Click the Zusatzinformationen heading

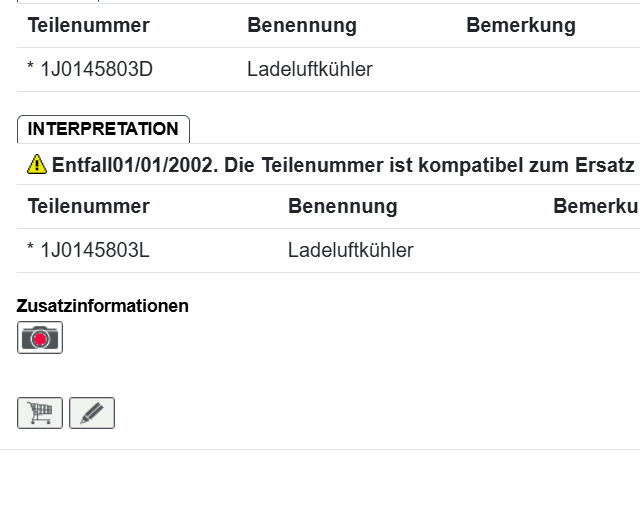click(x=103, y=306)
